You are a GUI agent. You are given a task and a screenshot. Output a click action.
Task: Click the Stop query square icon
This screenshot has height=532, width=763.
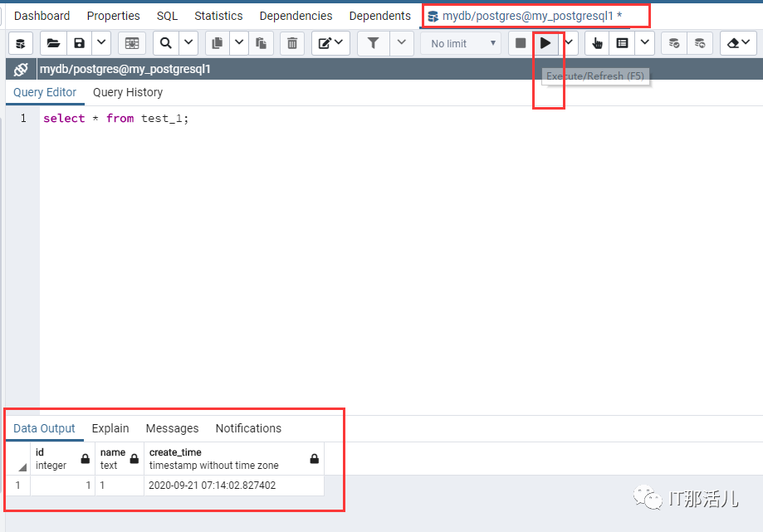point(521,43)
